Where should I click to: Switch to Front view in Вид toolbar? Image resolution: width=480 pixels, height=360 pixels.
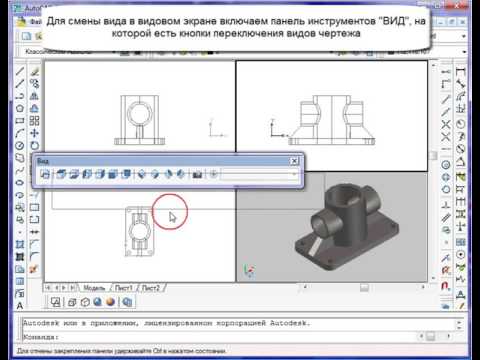point(113,174)
